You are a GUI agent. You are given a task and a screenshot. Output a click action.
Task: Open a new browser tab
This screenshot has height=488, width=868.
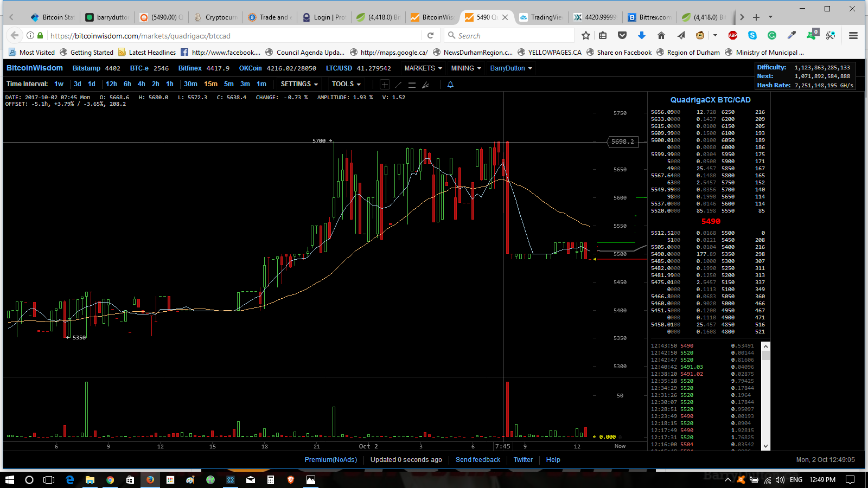(756, 17)
